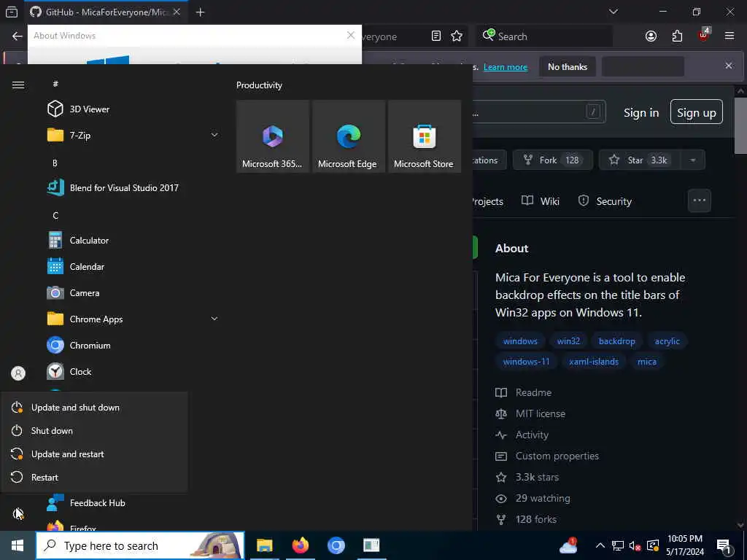747x560 pixels.
Task: Click the Fork 128 button
Action: (x=553, y=160)
